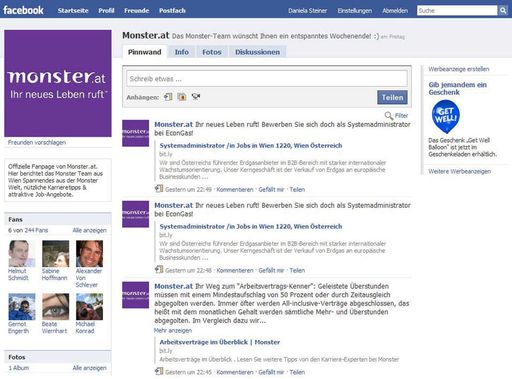The image size is (512, 379).
Task: Click Monster.at avatar of second post
Action: click(135, 214)
